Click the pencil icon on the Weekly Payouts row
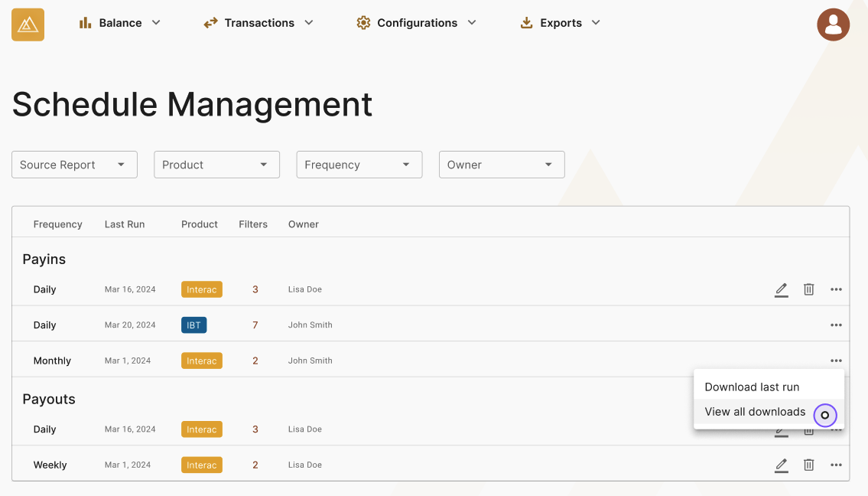Viewport: 868px width, 496px height. (781, 465)
